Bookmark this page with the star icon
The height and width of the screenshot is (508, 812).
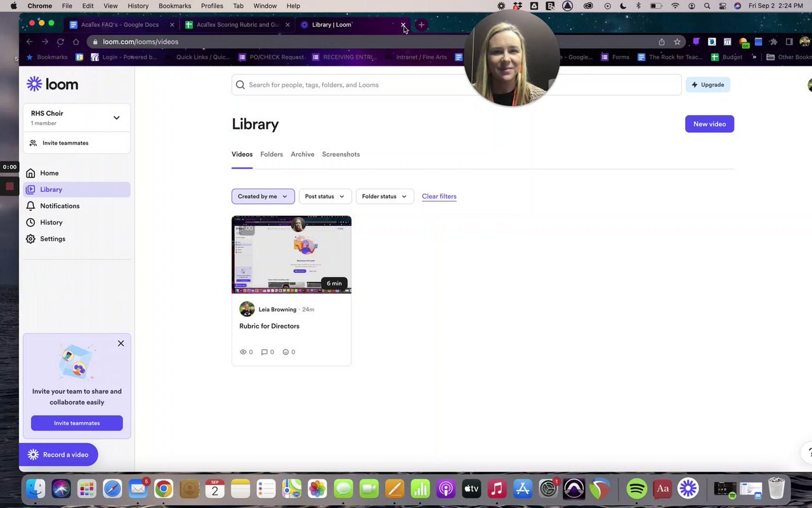(x=677, y=42)
